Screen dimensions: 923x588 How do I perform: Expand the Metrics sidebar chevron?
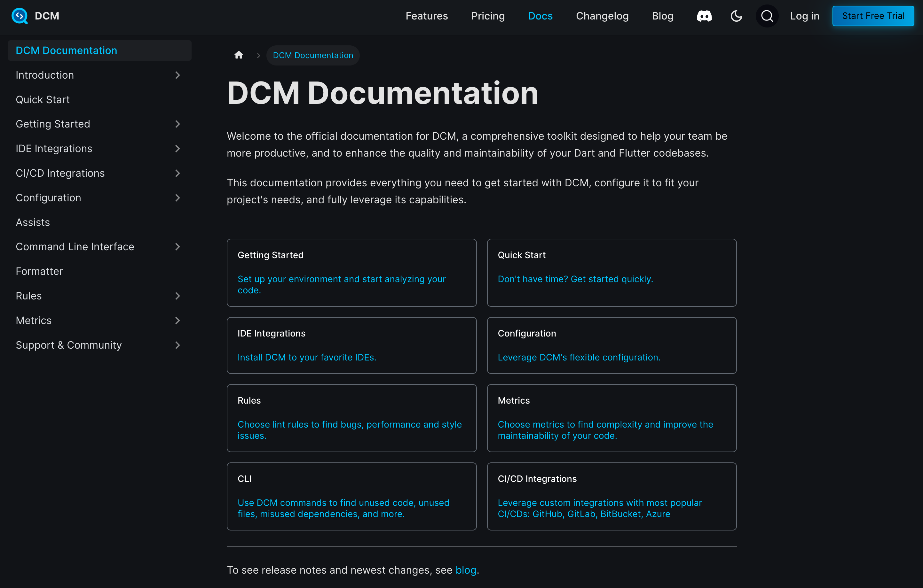pyautogui.click(x=177, y=320)
